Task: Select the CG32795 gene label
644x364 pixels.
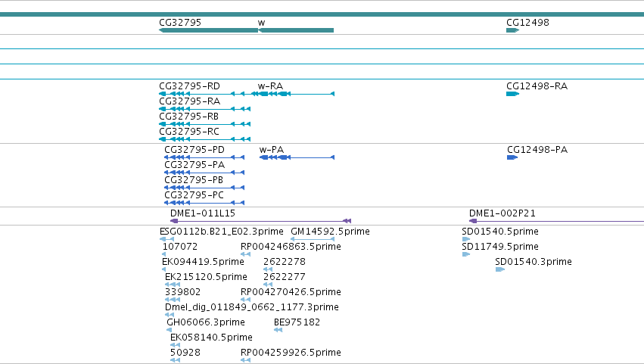Action: pos(180,23)
